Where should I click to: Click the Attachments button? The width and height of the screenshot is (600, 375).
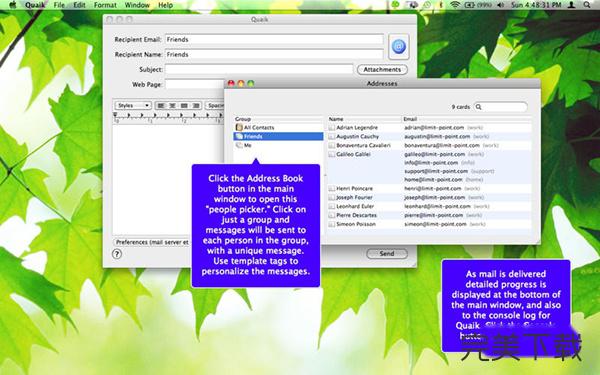[382, 70]
